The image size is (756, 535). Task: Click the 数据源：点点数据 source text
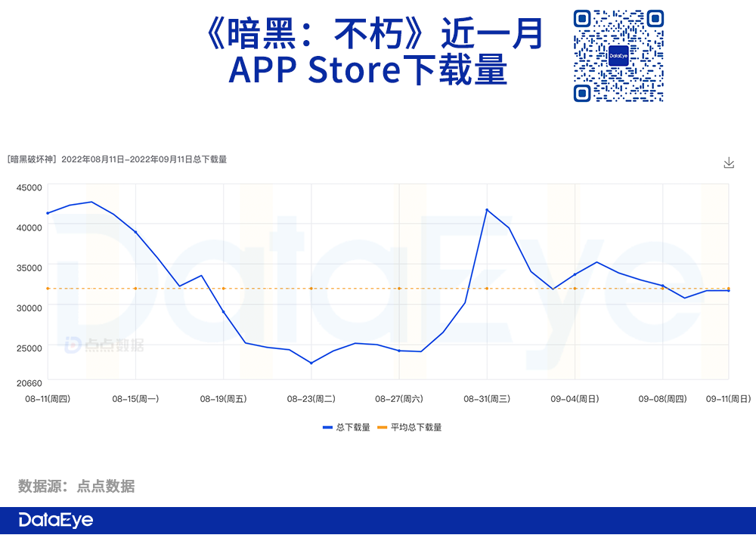76,486
